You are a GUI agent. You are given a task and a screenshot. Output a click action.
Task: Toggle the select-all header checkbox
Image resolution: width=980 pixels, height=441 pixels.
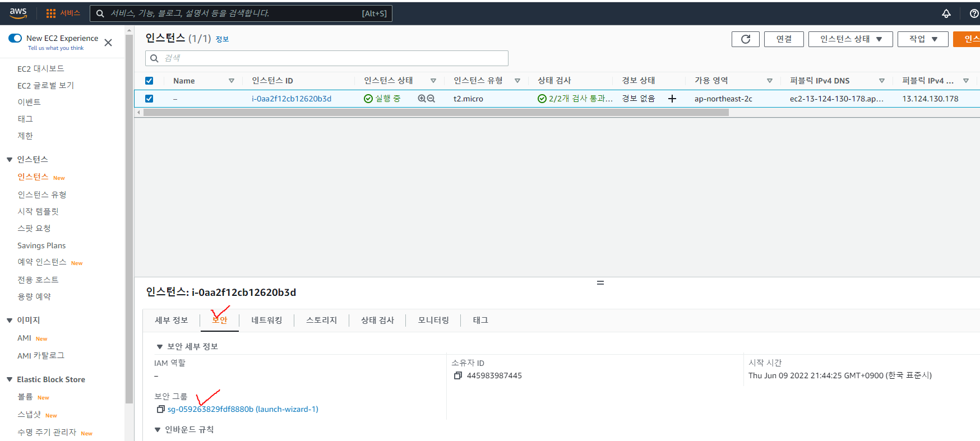coord(149,81)
